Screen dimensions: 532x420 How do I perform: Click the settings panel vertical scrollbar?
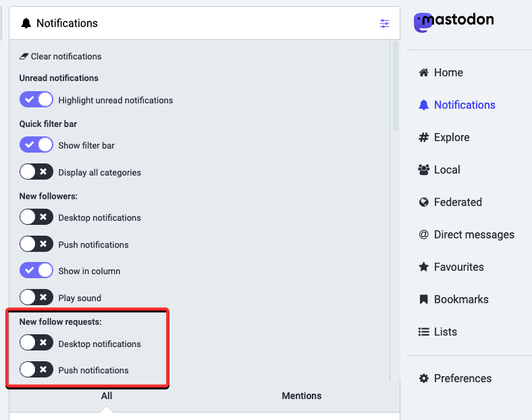pos(396,88)
